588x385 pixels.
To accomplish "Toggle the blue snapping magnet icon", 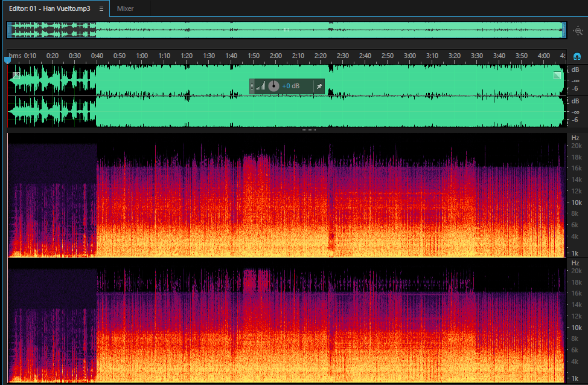I will click(577, 57).
